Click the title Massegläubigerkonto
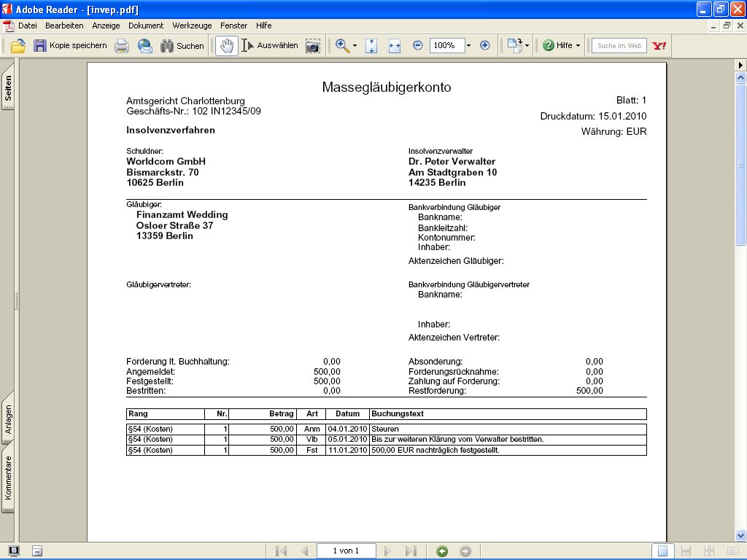Screen dimensions: 747x560 point(387,87)
